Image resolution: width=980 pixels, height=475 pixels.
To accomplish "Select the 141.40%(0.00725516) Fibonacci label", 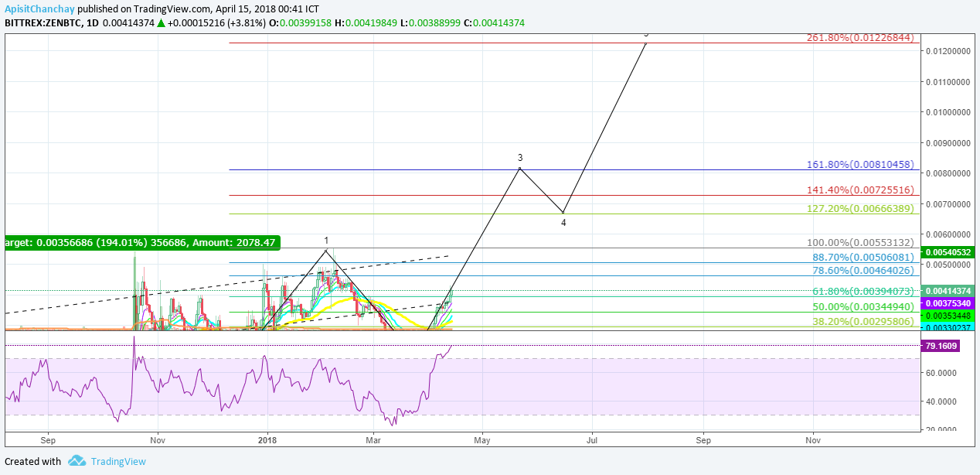I will [x=860, y=190].
